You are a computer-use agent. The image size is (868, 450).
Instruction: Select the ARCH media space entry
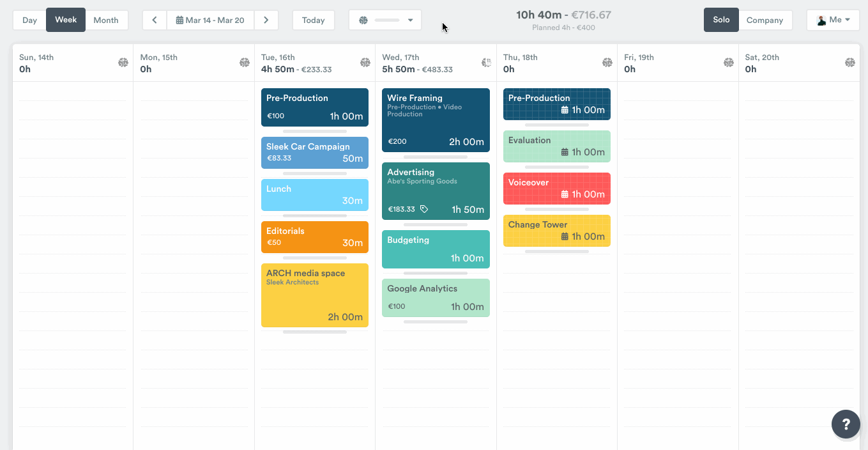(314, 295)
